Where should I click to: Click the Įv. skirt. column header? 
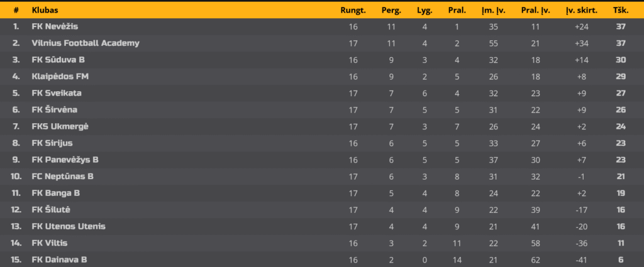point(582,11)
